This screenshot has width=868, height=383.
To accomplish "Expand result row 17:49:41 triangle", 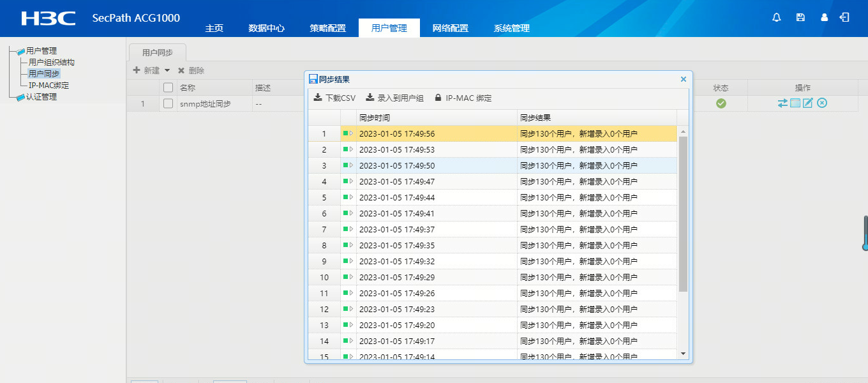I will click(351, 213).
